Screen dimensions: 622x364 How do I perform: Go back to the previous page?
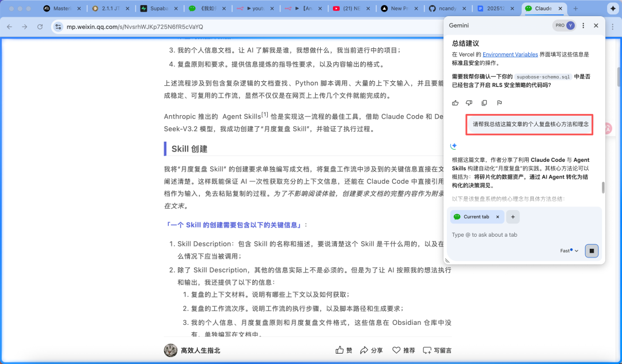click(10, 26)
